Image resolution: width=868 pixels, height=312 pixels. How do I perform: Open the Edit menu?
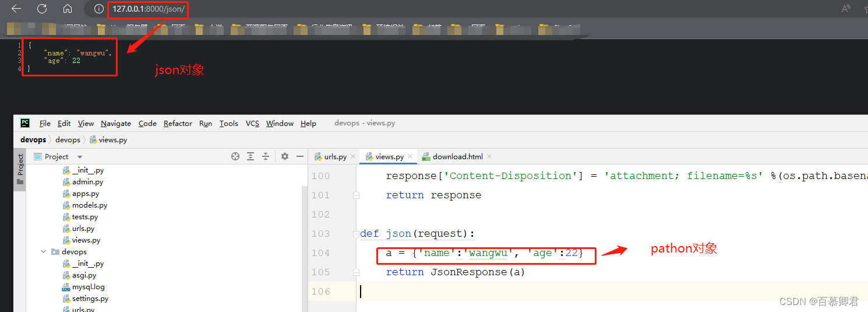[x=64, y=123]
